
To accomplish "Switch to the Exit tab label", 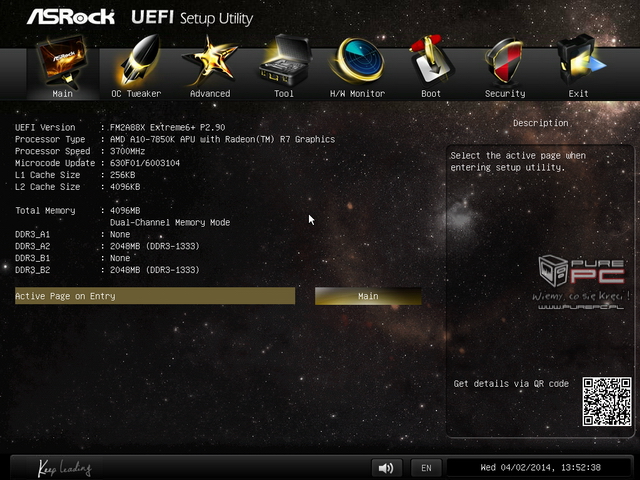I will (x=578, y=94).
